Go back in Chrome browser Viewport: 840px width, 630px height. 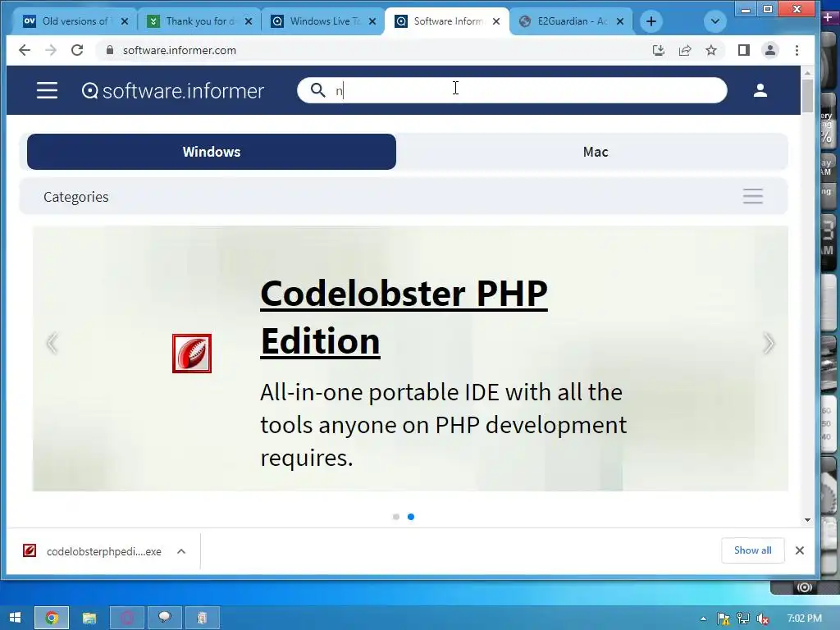(x=24, y=50)
